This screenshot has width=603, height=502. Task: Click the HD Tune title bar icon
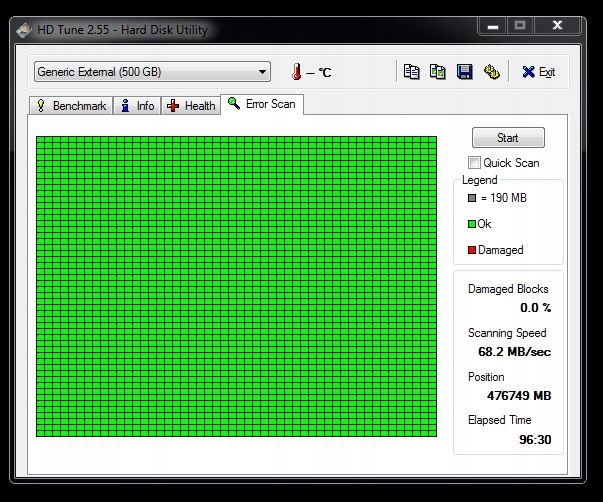[24, 30]
